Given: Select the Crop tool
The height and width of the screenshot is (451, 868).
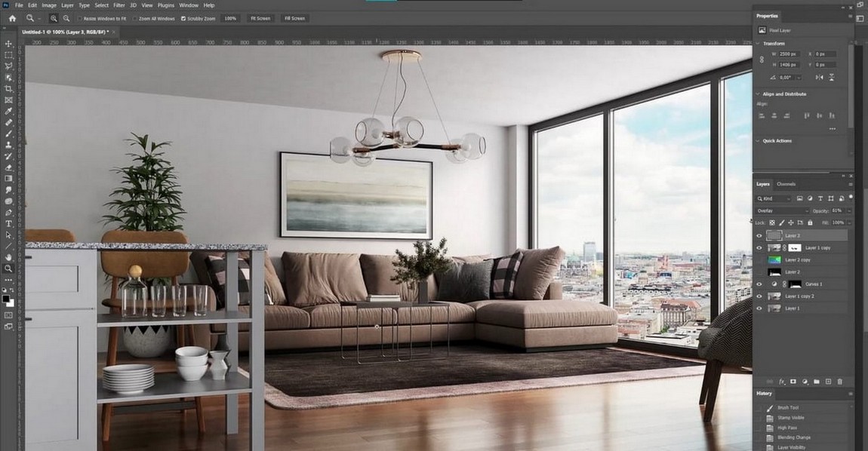Looking at the screenshot, I should pyautogui.click(x=8, y=88).
